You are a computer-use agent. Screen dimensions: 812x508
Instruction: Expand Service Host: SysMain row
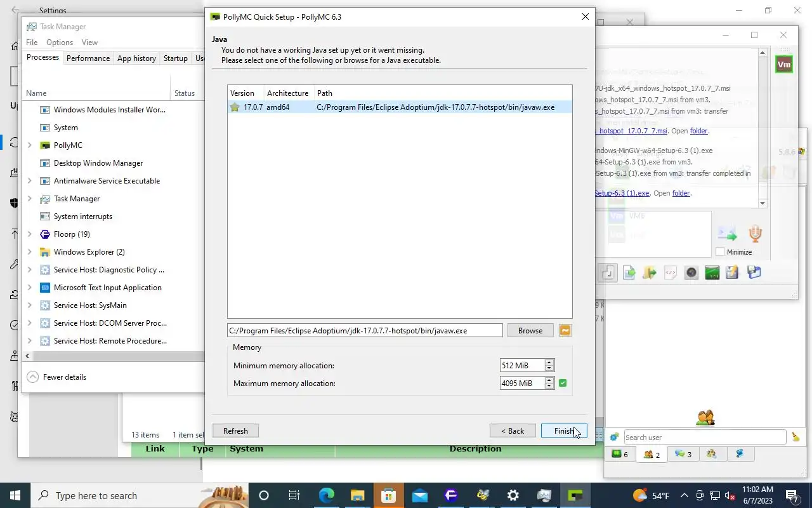coord(29,305)
